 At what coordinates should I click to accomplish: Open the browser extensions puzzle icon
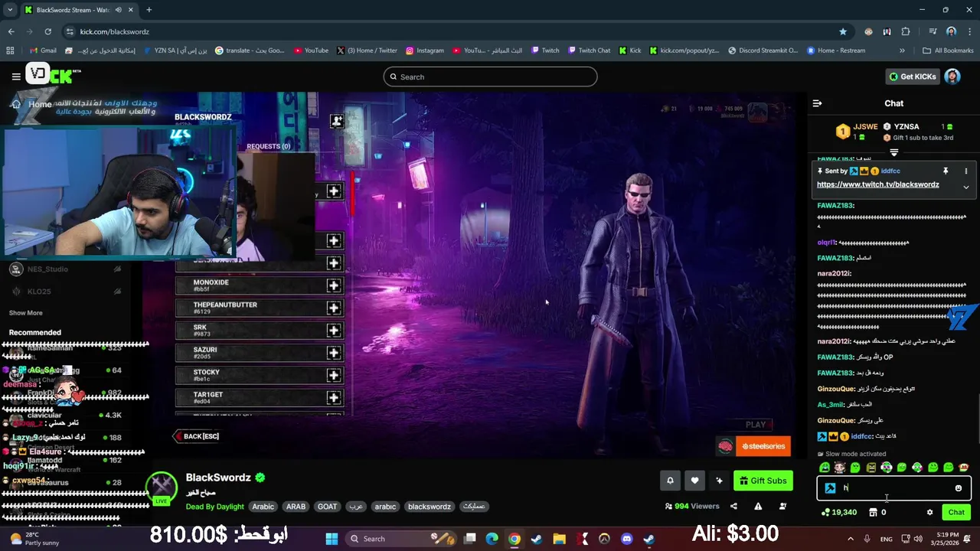[x=906, y=31]
